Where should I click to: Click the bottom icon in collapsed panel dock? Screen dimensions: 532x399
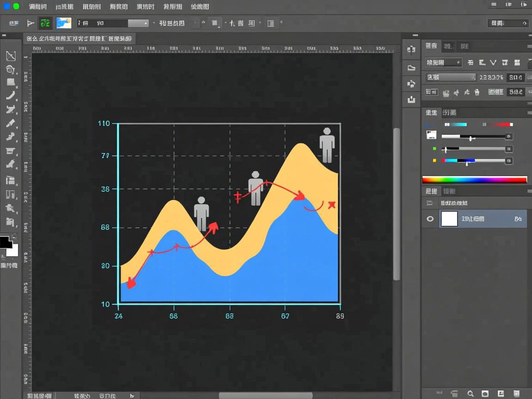click(411, 99)
